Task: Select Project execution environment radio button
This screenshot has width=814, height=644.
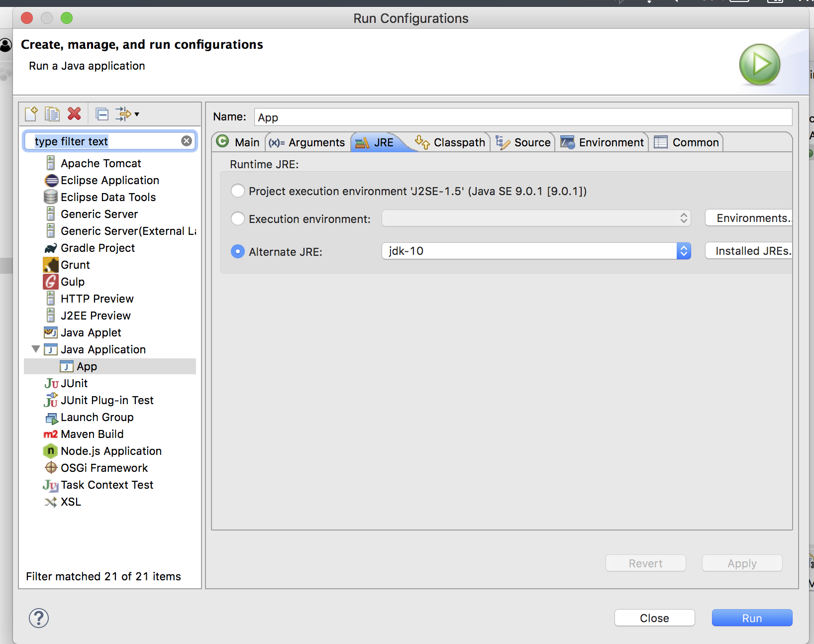Action: 238,191
